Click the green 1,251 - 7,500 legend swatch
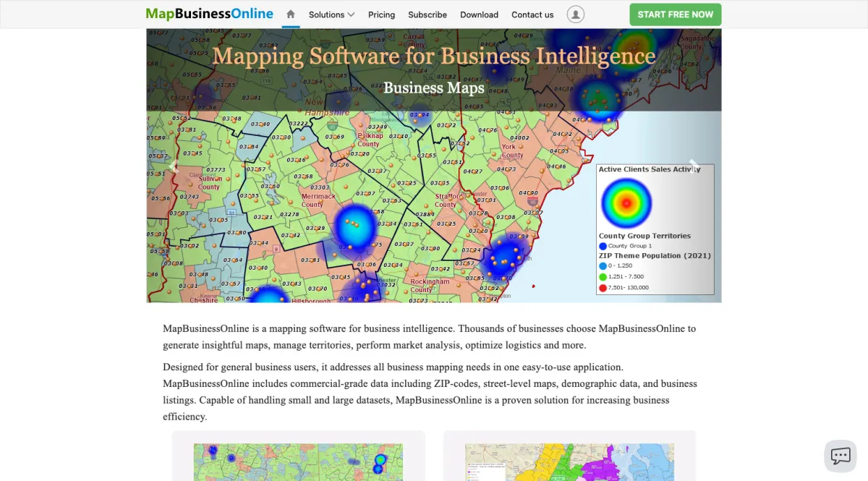Screen dimensions: 868x481 (603, 276)
